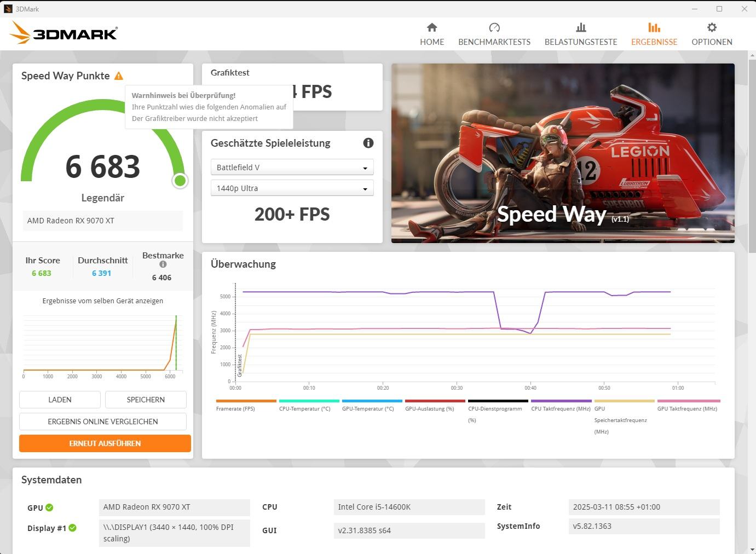Click the ERNEUT AUSFÜHREN button
The image size is (756, 554).
click(x=105, y=443)
